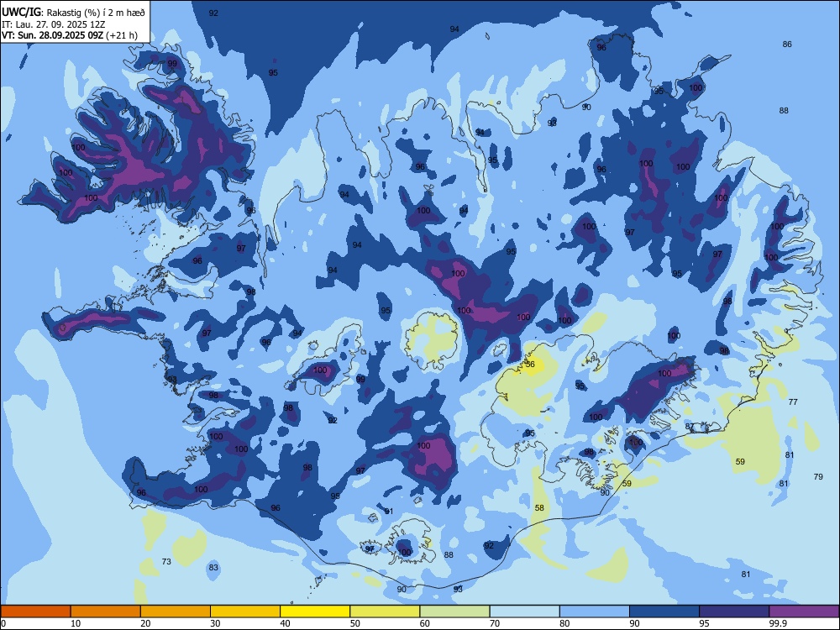Click the 'VT: Sun. 28.09.2025 09Z (+21 h)' line

70,36
